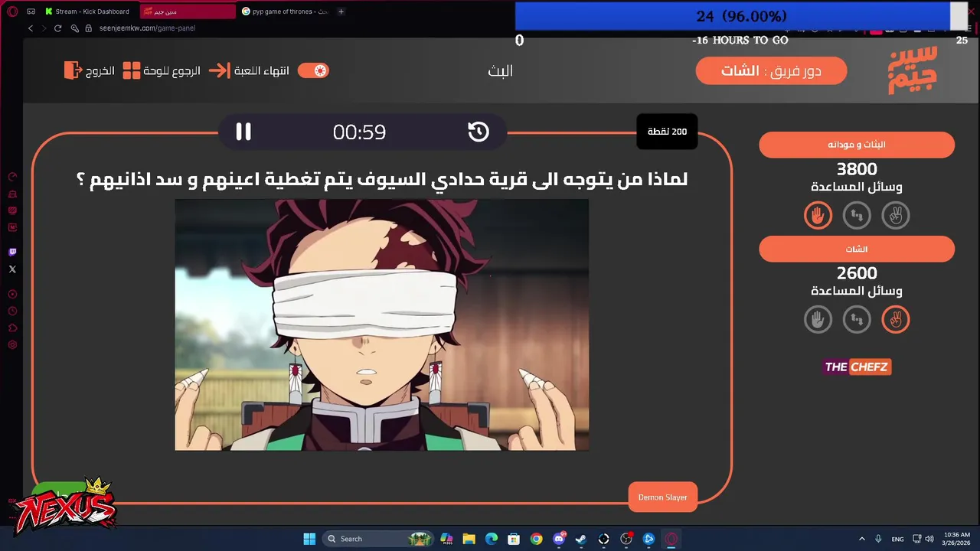The image size is (980, 551).
Task: Open the taskbar clock showing 10:36 AM
Action: coord(957,539)
